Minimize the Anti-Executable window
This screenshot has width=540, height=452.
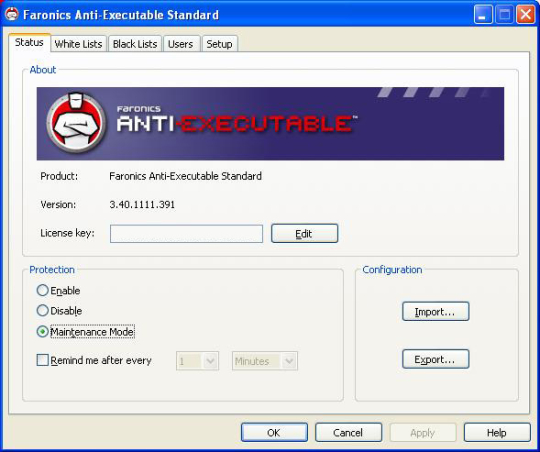pyautogui.click(x=483, y=14)
